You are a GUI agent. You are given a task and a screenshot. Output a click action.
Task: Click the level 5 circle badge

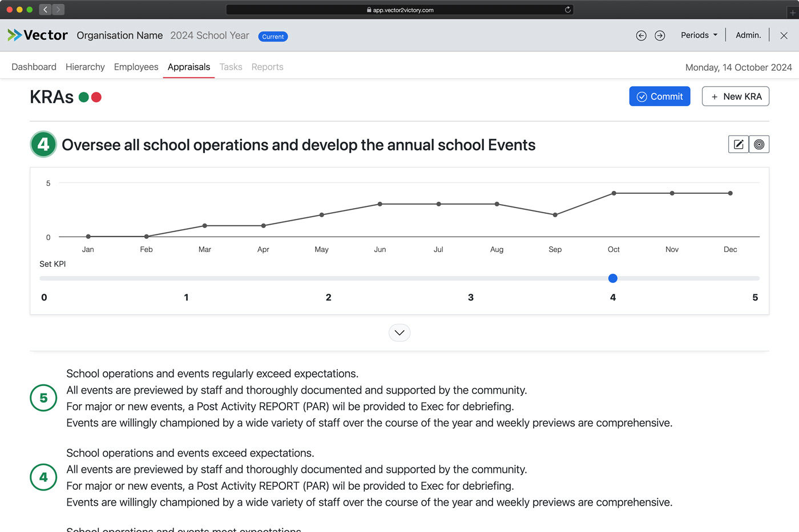tap(43, 398)
